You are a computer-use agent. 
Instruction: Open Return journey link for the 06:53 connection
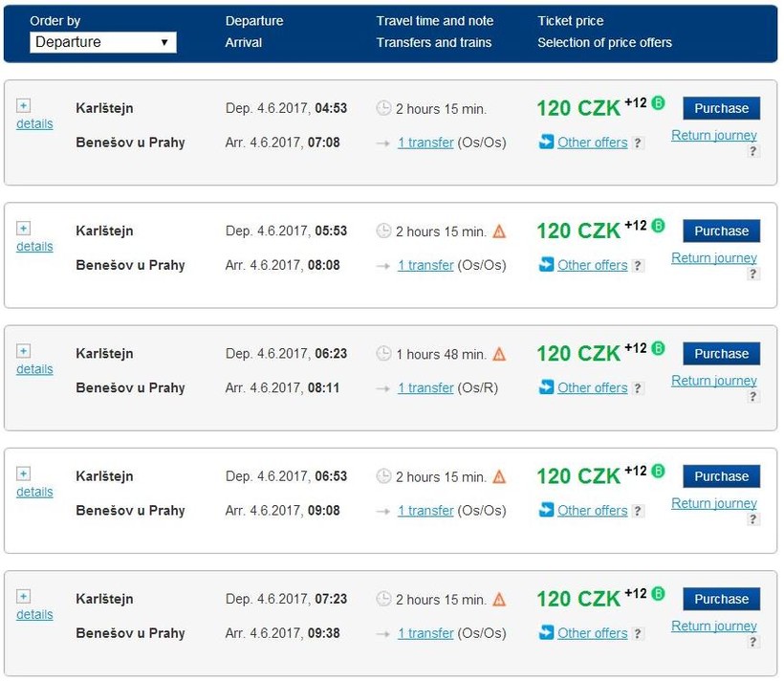click(x=713, y=503)
